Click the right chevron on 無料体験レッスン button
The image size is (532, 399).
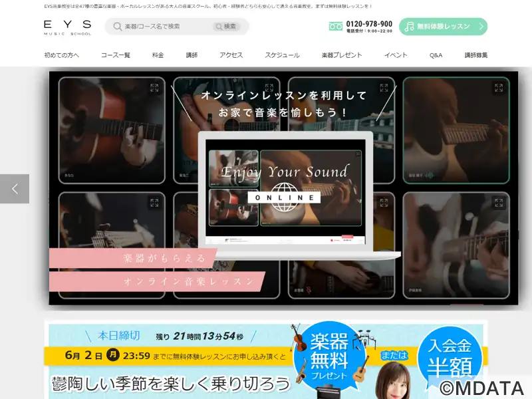coord(481,26)
